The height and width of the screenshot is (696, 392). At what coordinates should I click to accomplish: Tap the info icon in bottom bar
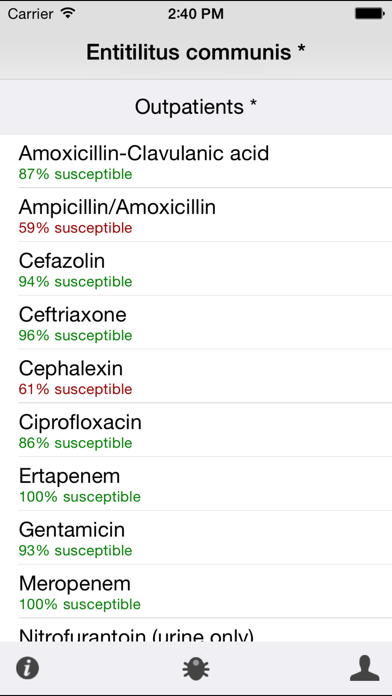coord(28,668)
